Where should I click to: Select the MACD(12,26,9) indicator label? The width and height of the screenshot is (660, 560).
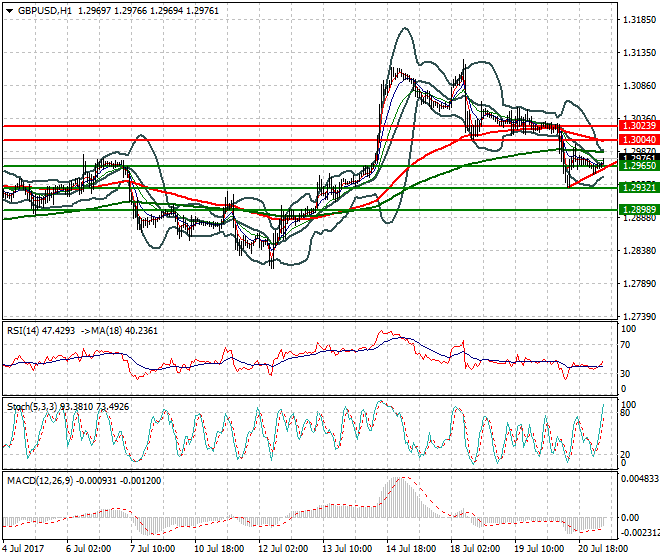pyautogui.click(x=40, y=480)
